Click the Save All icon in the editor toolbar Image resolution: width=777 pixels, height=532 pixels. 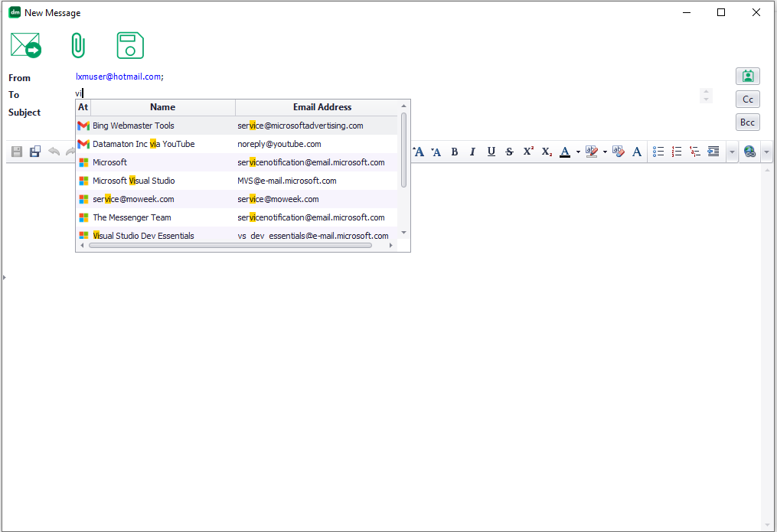point(35,152)
